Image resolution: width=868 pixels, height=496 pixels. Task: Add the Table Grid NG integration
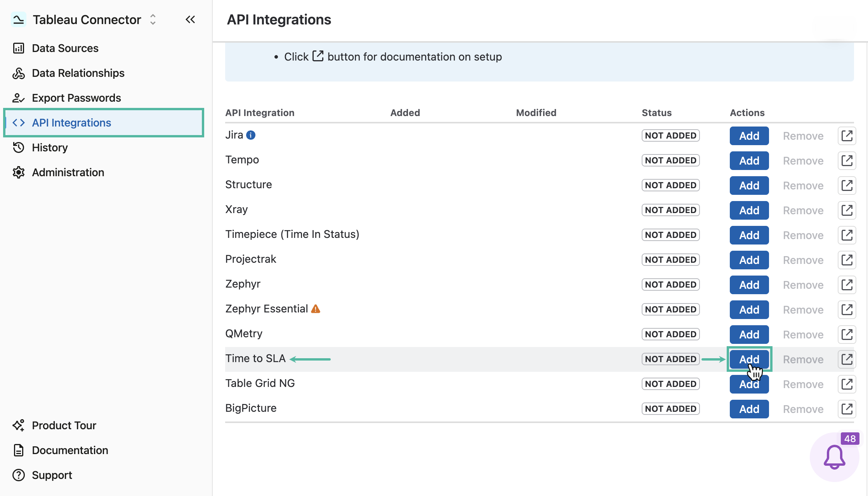pos(749,384)
